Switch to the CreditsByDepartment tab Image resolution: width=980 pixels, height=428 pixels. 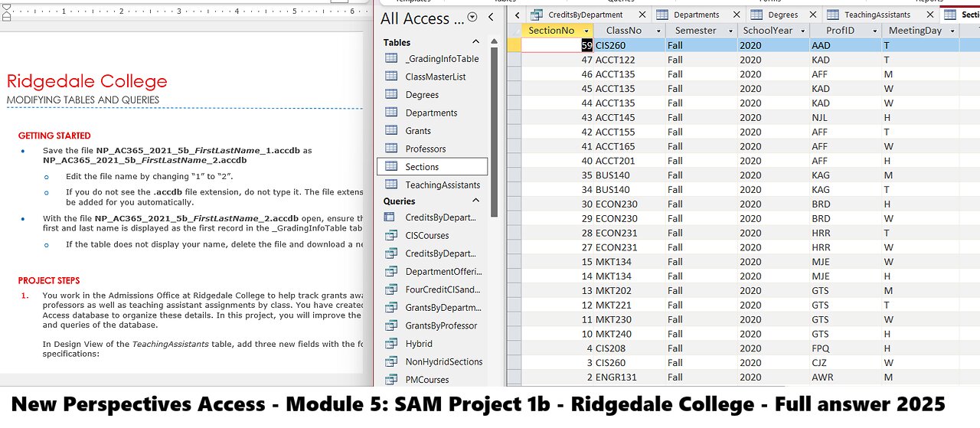(585, 15)
